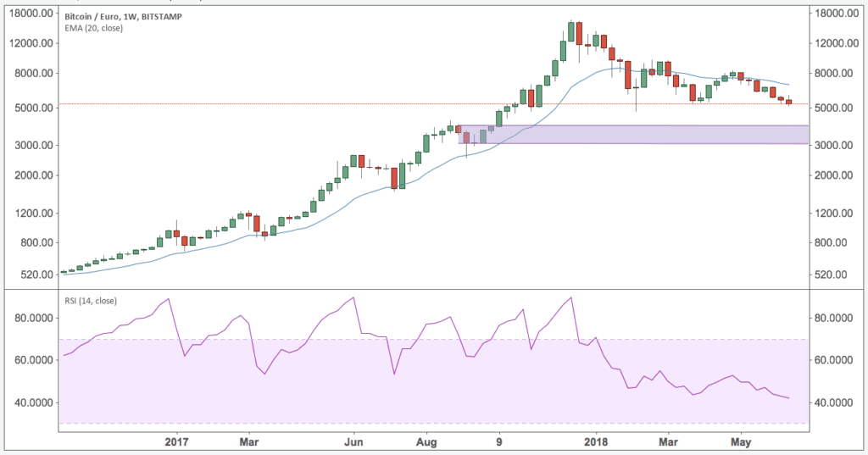Select the RSI (14, close) indicator label
The width and height of the screenshot is (868, 455).
pos(91,301)
